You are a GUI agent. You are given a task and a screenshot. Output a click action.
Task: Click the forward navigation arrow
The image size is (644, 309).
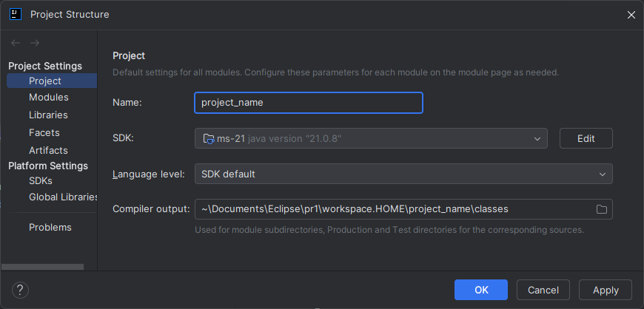35,43
